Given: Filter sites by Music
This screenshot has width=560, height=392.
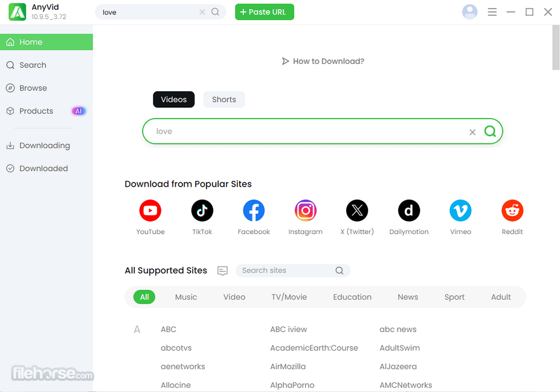Looking at the screenshot, I should tap(186, 297).
